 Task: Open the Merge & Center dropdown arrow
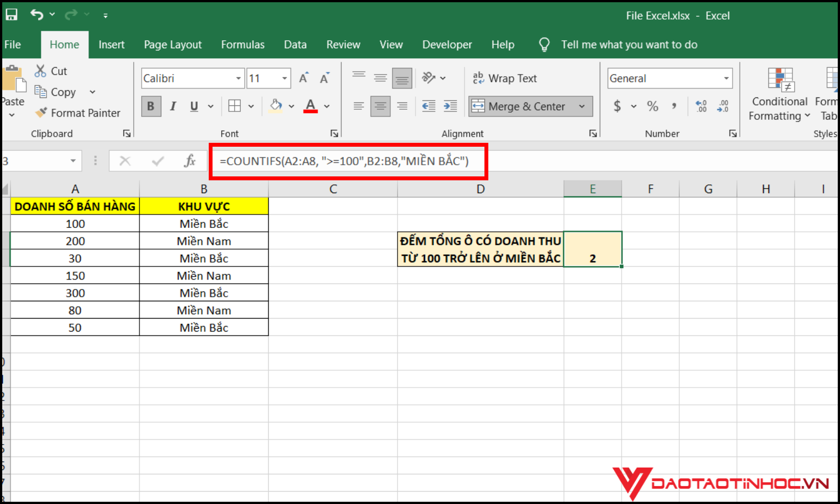point(582,106)
